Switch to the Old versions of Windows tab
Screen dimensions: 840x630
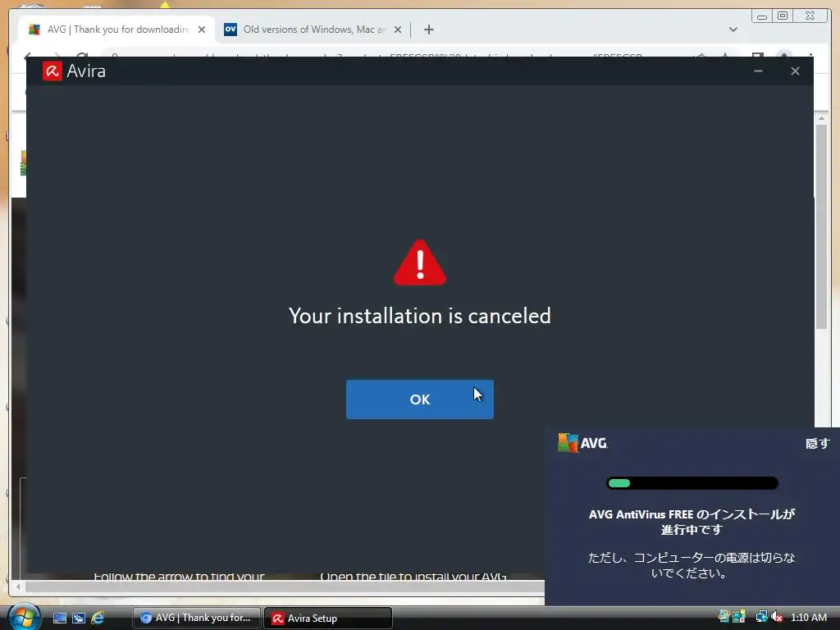[x=313, y=30]
